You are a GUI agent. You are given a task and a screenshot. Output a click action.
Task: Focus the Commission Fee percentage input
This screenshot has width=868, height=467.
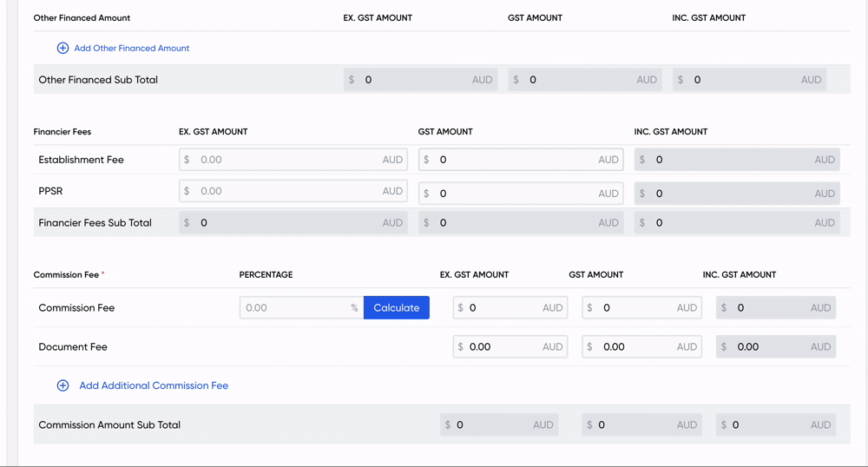coord(295,308)
